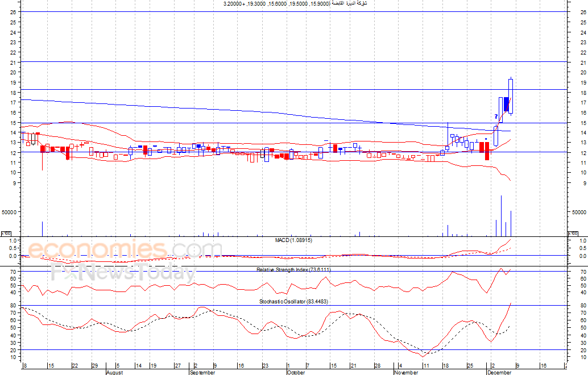Click the 50000 label on right volume axis
Viewport: 588px width, 375px height.
pyautogui.click(x=578, y=212)
